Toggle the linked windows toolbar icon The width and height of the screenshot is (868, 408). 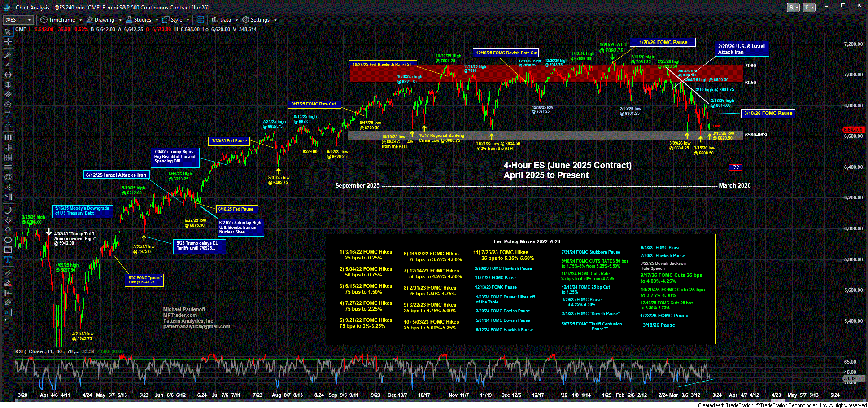[x=201, y=20]
